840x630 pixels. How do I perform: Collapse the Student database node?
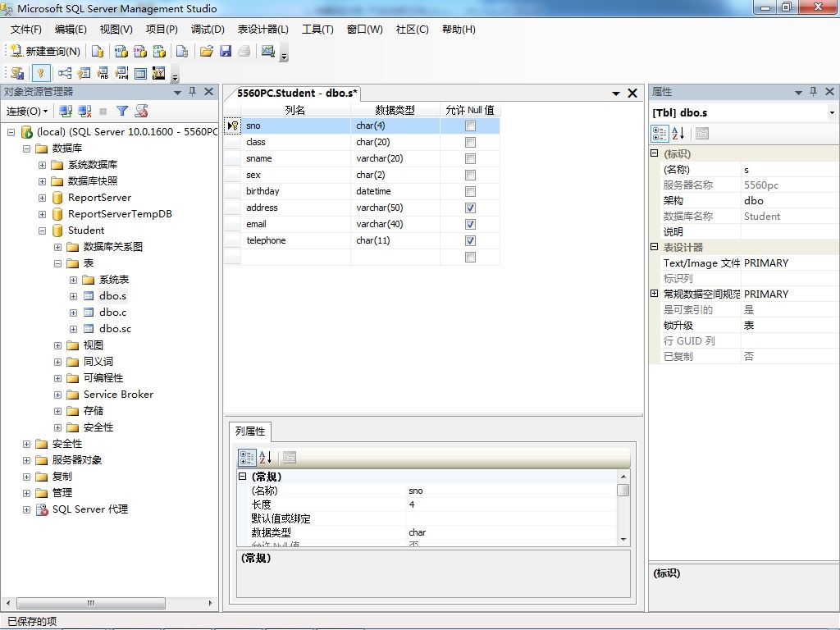(42, 231)
